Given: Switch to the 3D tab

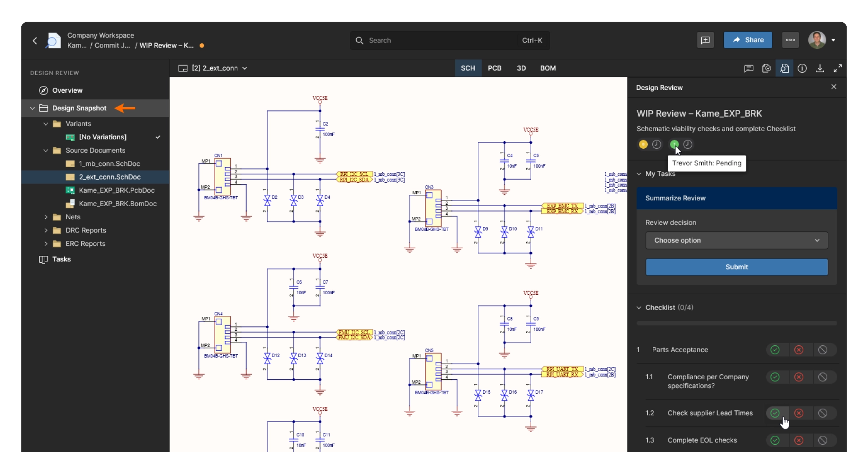Looking at the screenshot, I should (521, 68).
